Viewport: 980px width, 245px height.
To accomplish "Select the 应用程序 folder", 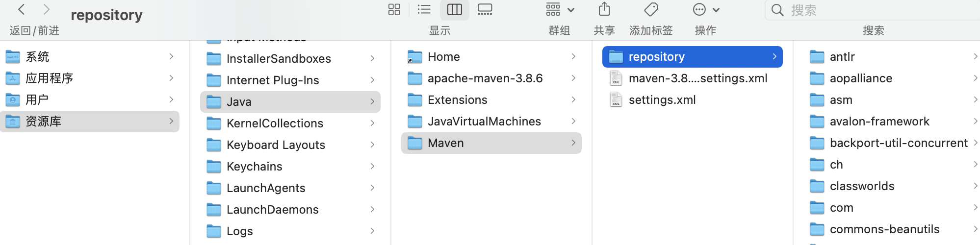I will [49, 78].
